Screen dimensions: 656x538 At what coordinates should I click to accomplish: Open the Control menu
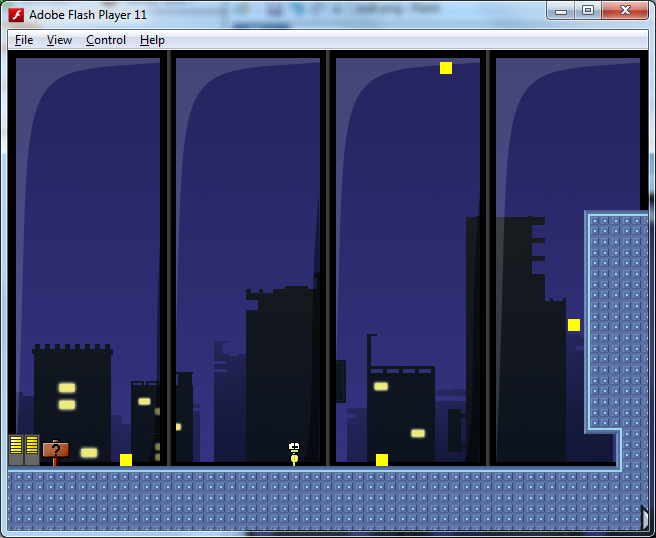[106, 40]
